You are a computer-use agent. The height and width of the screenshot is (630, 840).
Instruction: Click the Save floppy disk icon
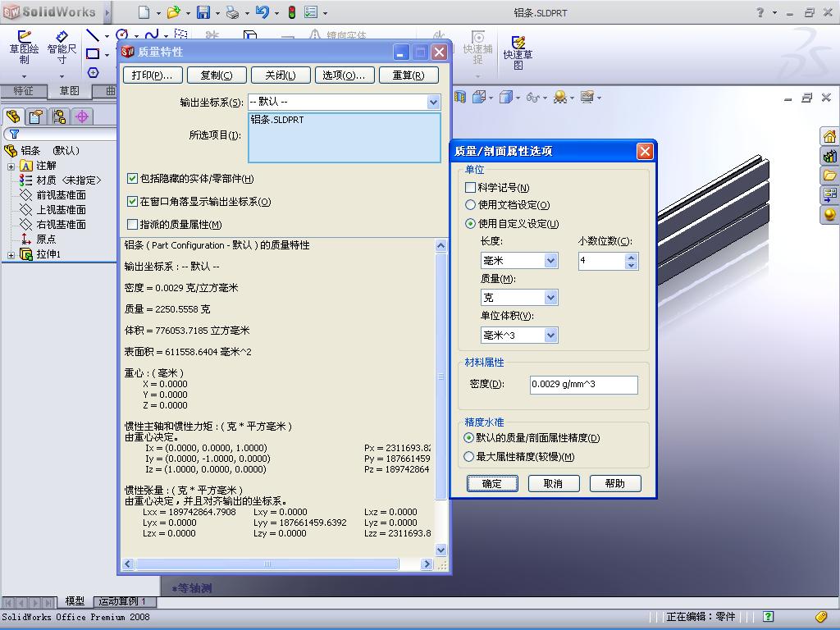203,11
